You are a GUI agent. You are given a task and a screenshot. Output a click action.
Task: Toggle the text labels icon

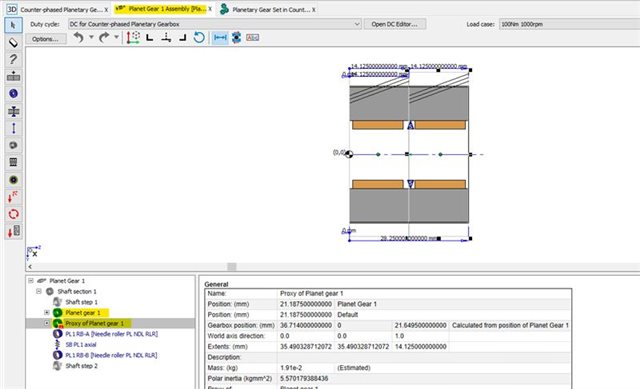[253, 38]
